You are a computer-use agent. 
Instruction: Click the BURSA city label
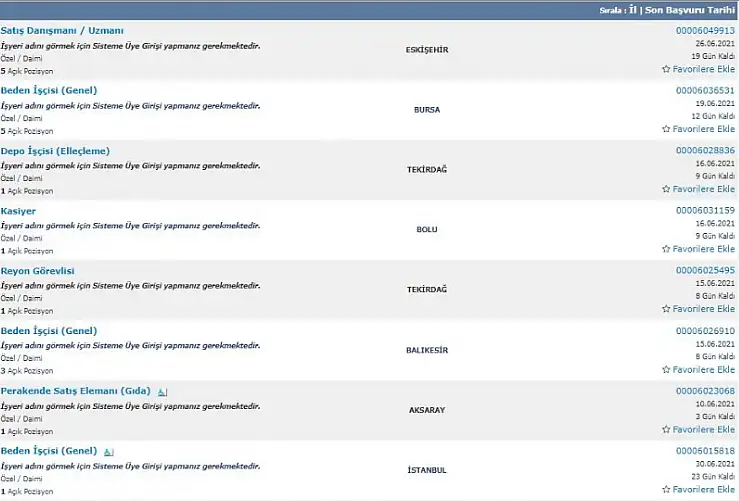tap(427, 110)
